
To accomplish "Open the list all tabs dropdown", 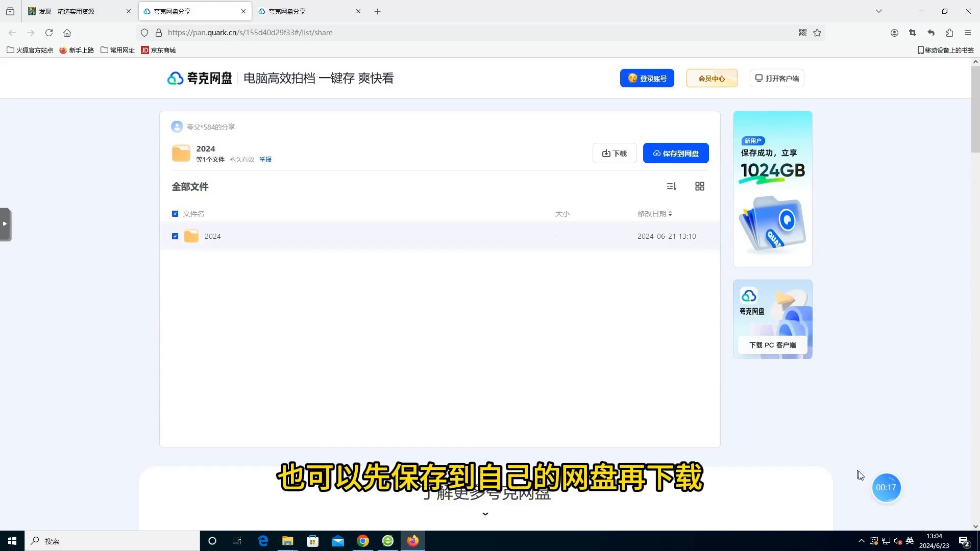I will tap(879, 11).
